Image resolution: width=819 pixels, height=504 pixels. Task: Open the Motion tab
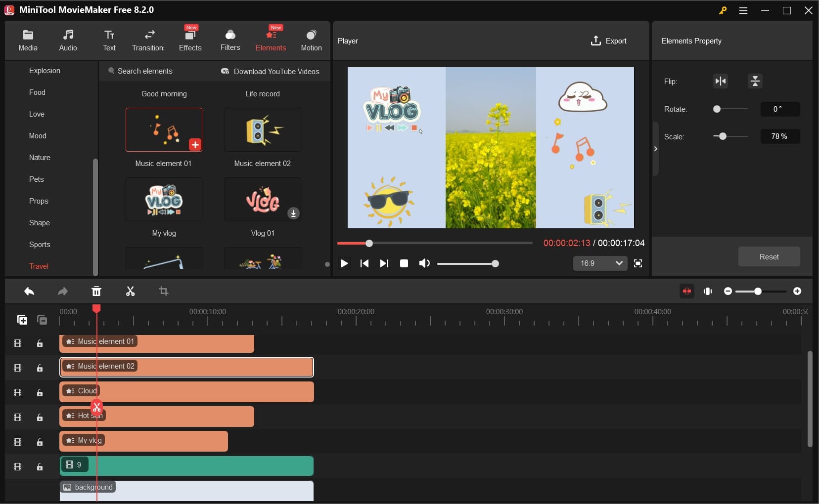point(311,41)
